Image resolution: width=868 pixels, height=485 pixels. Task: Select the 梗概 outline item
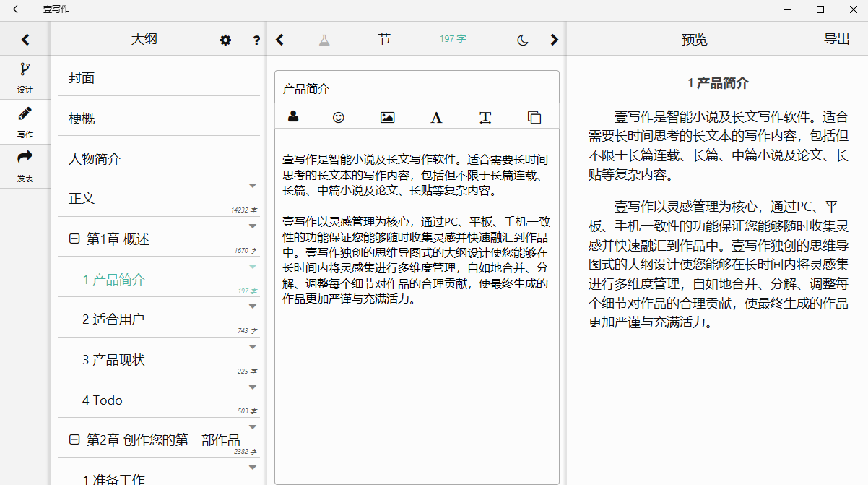point(159,118)
